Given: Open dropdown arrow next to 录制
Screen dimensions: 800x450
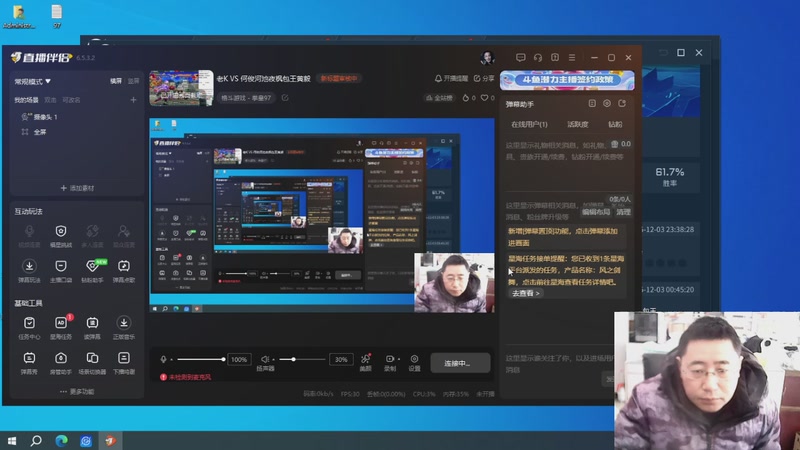Looking at the screenshot, I should (398, 359).
